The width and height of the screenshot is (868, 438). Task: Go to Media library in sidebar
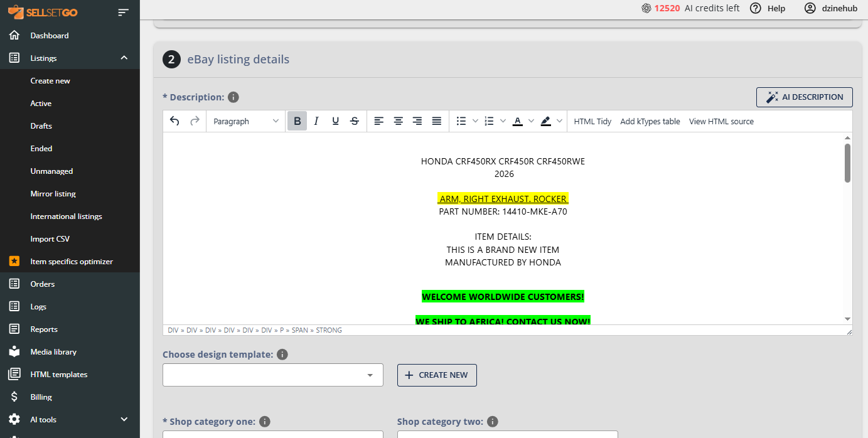click(x=53, y=351)
